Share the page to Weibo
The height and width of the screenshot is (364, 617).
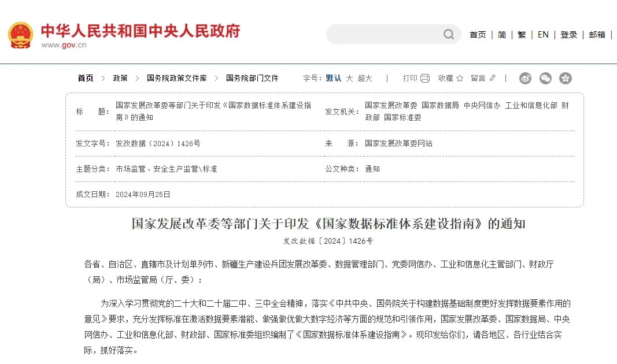tap(525, 78)
